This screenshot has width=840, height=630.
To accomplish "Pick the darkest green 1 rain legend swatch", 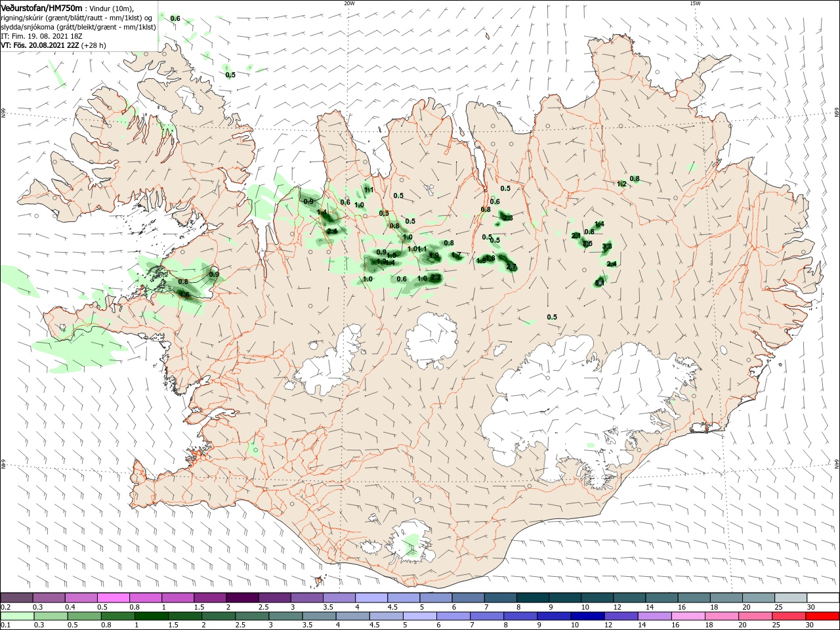I will [152, 616].
